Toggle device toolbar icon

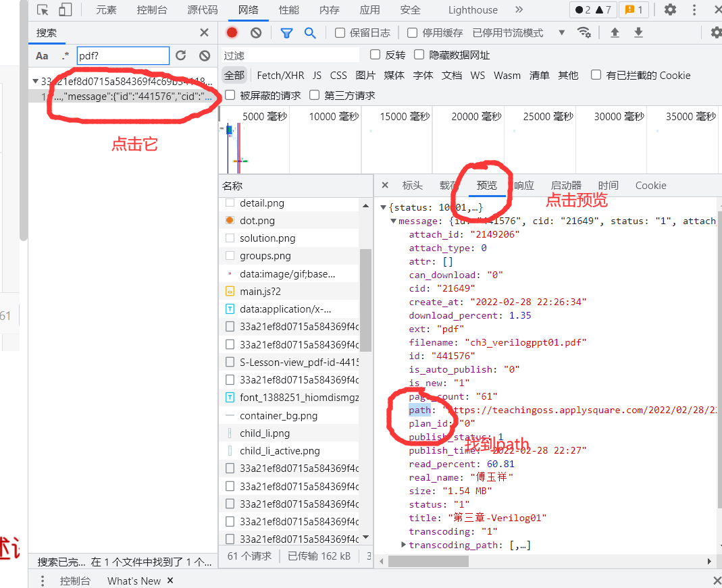coord(66,9)
